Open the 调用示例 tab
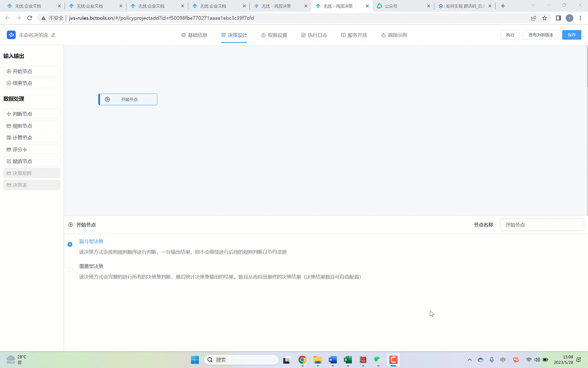 pyautogui.click(x=394, y=35)
